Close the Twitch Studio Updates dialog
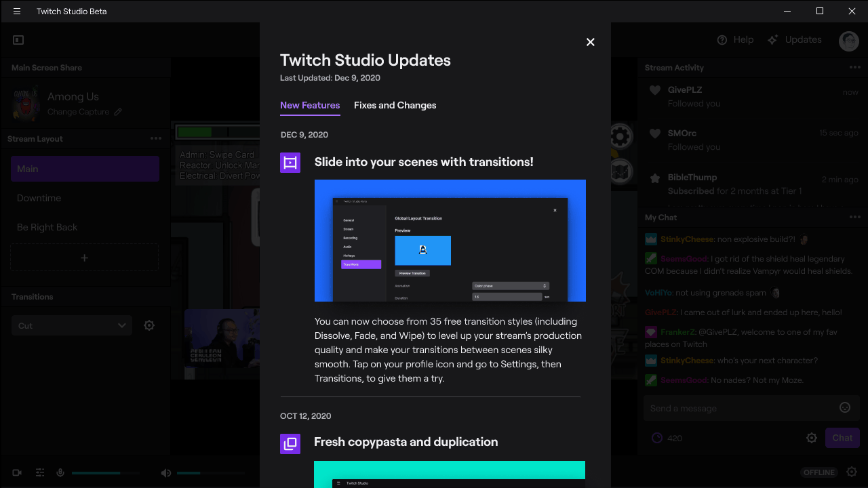 (591, 42)
